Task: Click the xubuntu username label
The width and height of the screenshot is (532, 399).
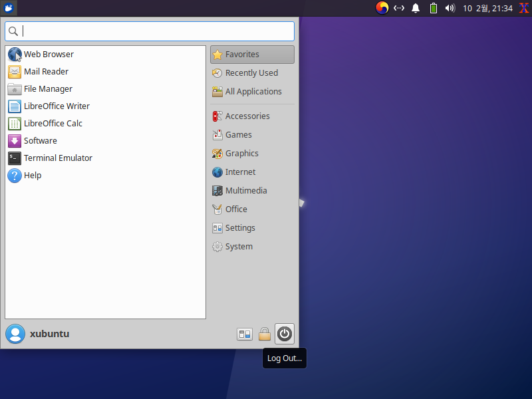Action: (x=49, y=334)
